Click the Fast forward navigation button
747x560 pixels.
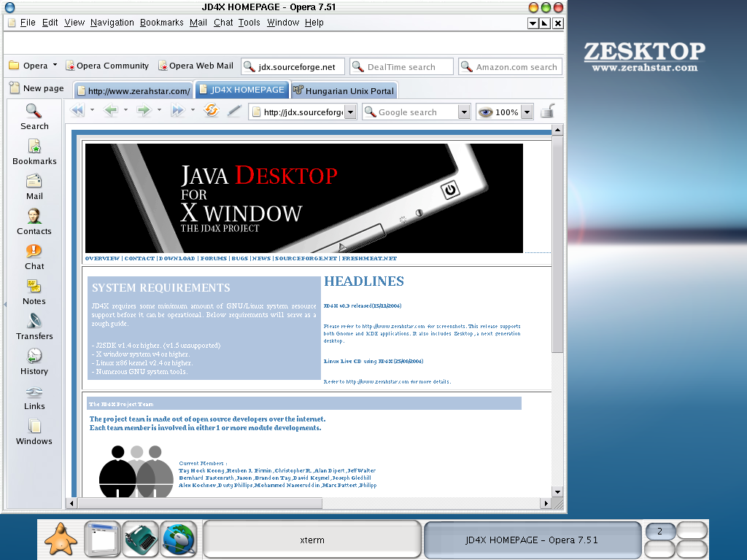tap(178, 111)
